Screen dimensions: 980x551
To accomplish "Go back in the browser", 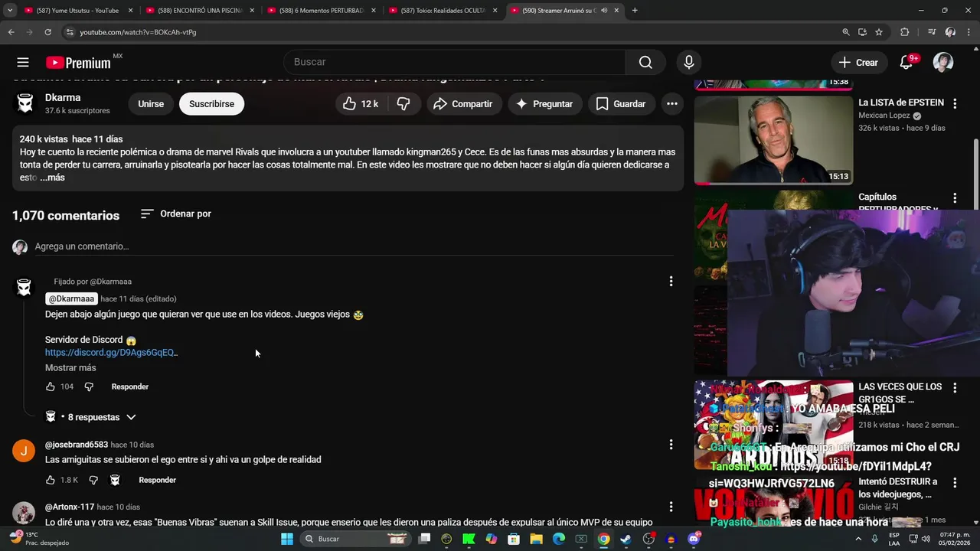I will click(11, 32).
